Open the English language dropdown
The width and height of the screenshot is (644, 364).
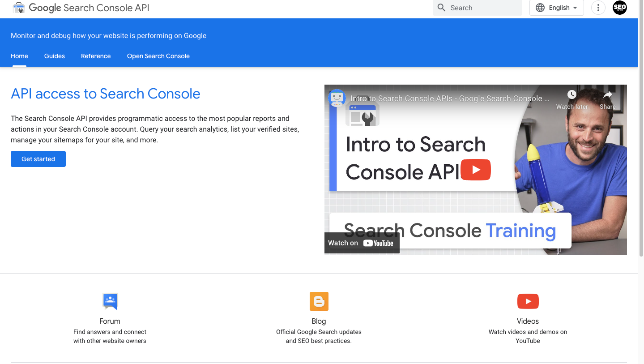pyautogui.click(x=557, y=8)
